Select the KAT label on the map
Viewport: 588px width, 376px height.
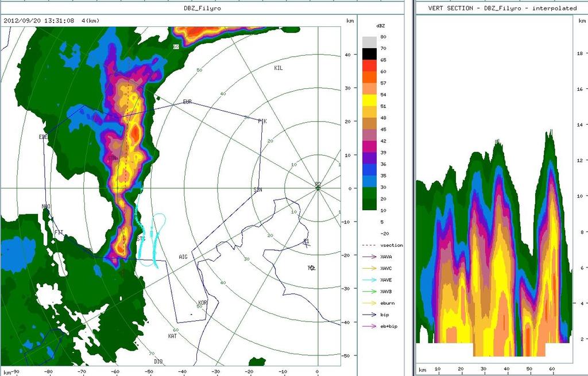pos(172,336)
